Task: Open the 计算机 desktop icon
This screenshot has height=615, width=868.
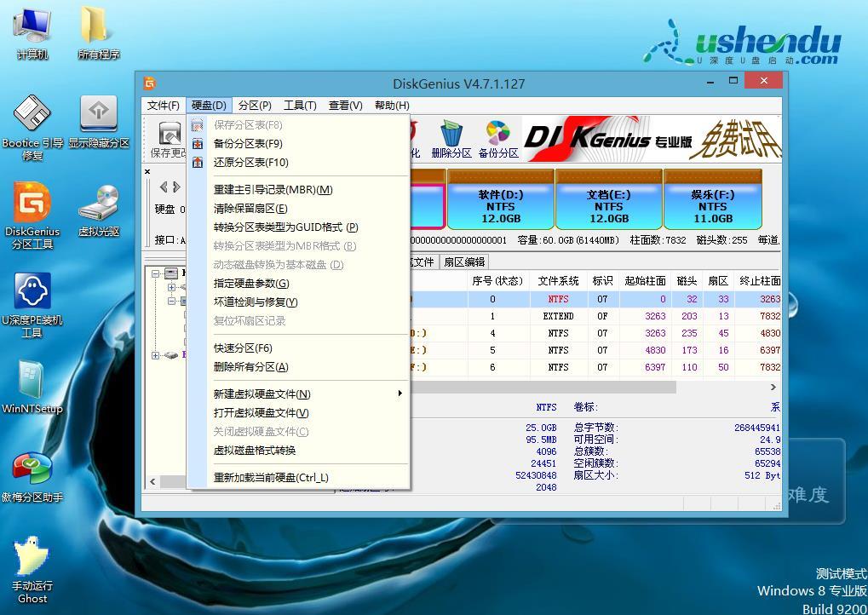Action: (x=32, y=33)
